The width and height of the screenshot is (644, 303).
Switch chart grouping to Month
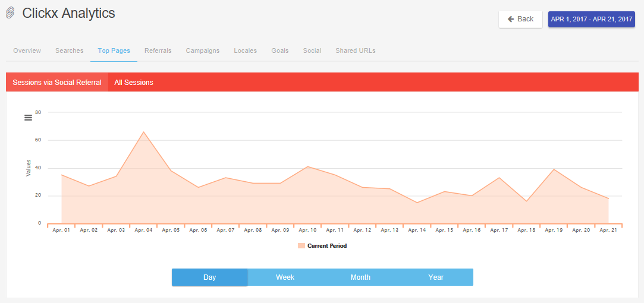[x=360, y=277]
